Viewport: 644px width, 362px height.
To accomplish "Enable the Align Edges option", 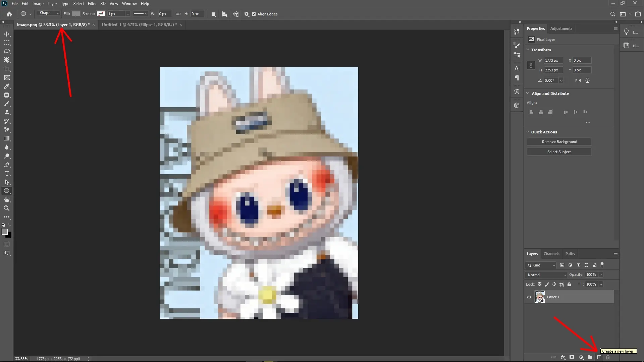I will tap(254, 14).
